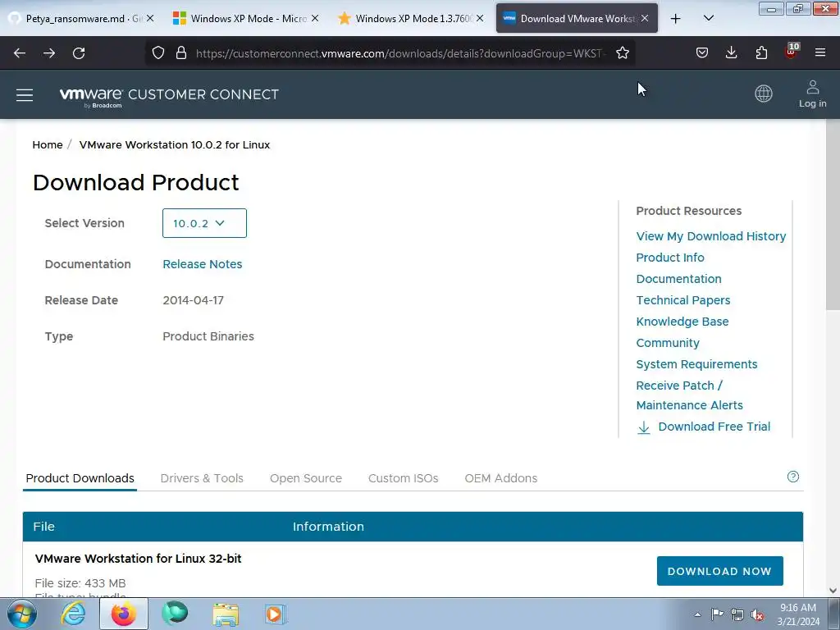Image resolution: width=840 pixels, height=630 pixels.
Task: Click the Firefox taskbar icon
Action: click(x=124, y=614)
